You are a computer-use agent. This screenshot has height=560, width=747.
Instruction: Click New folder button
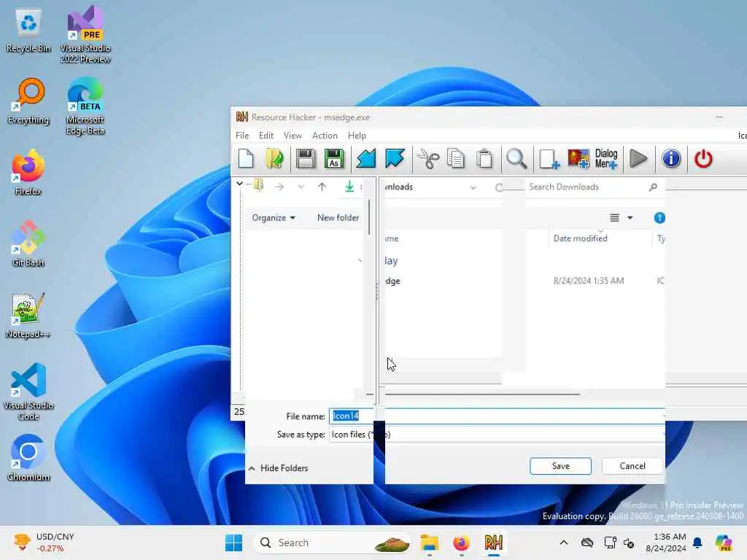[338, 217]
